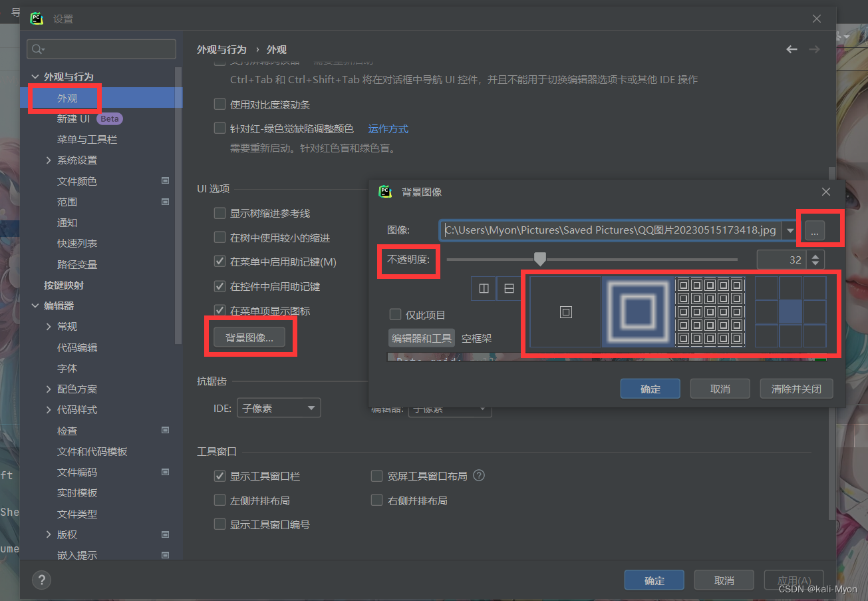
Task: Focus the settings search field
Action: point(101,49)
